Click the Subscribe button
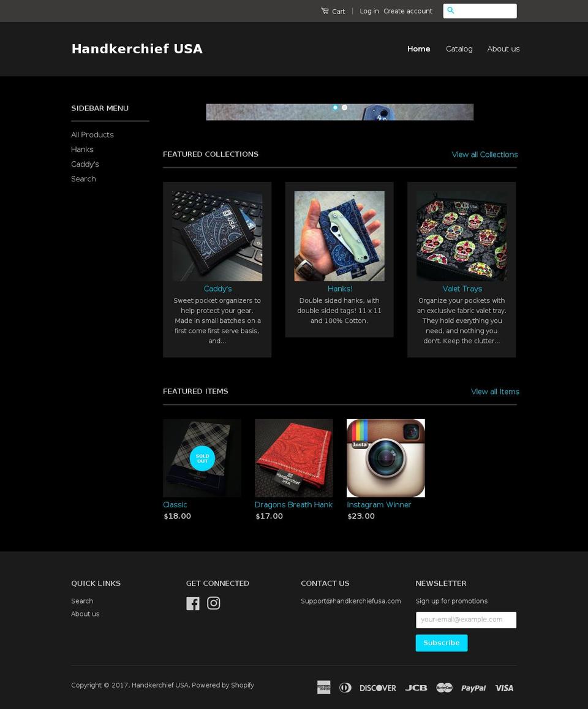Screen dimensions: 588x709 [x=442, y=643]
